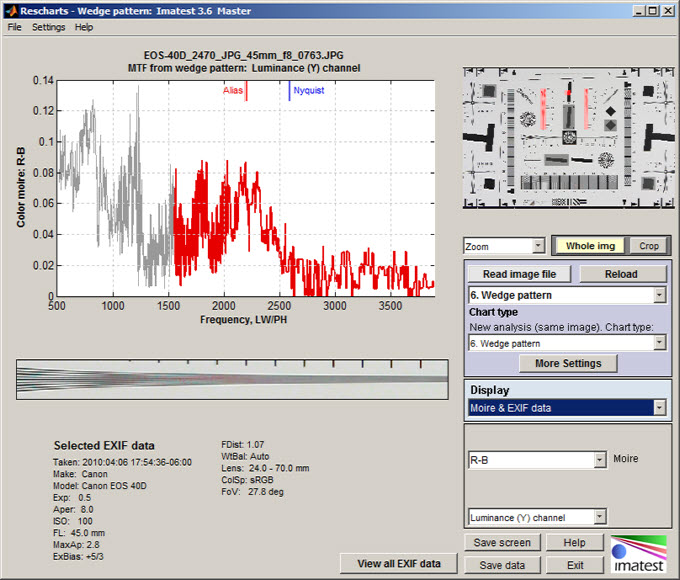Image resolution: width=680 pixels, height=580 pixels.
Task: Maximize the Rescharts window
Action: pyautogui.click(x=653, y=11)
